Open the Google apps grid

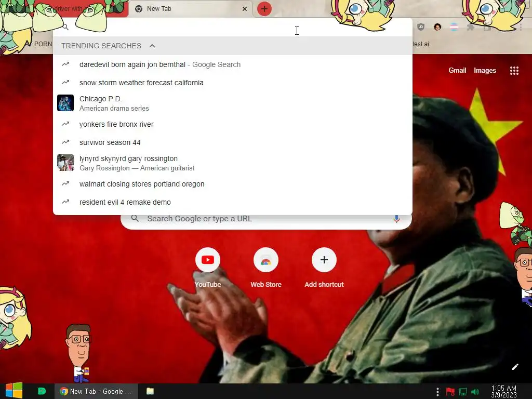tap(514, 71)
